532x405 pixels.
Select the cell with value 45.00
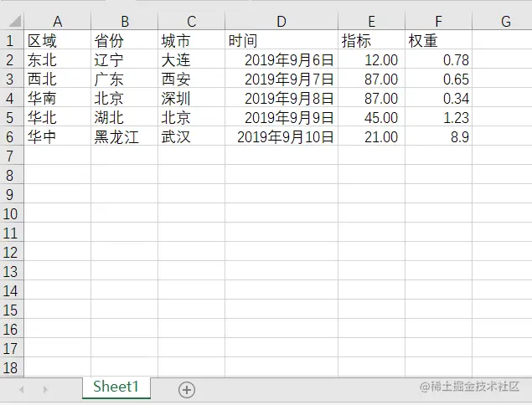371,118
